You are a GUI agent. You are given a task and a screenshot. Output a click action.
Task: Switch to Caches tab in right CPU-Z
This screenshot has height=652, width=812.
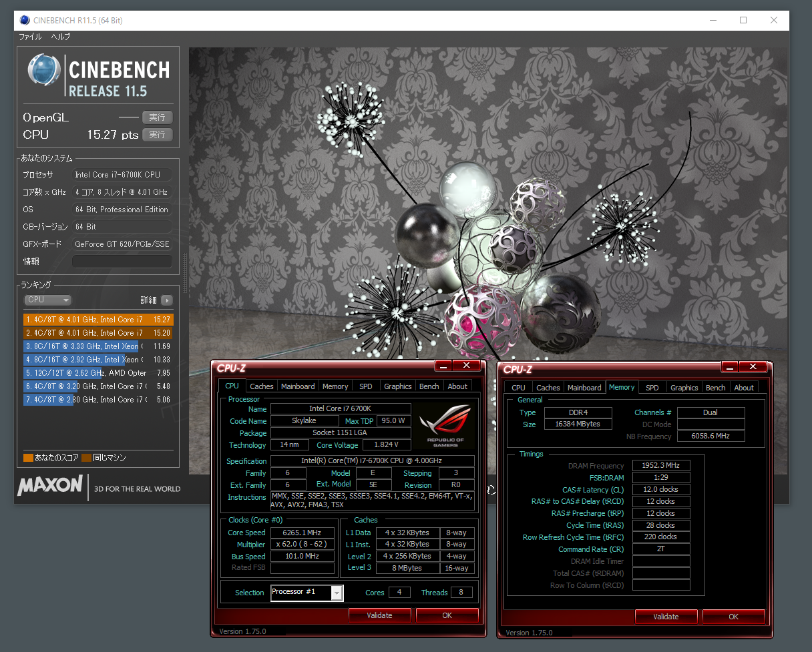coord(548,388)
